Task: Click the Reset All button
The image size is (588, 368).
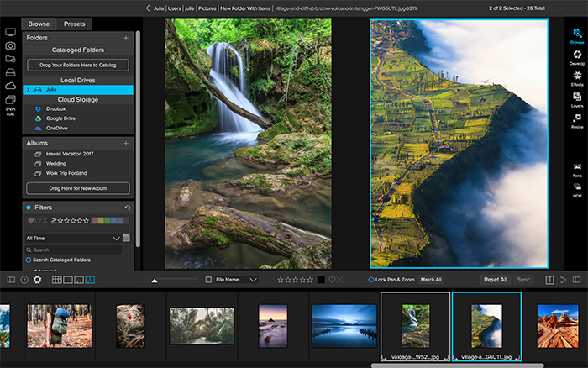Action: (495, 279)
